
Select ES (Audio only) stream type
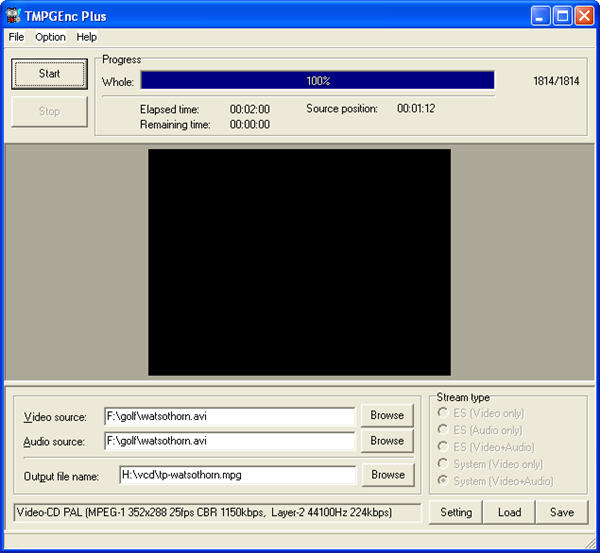point(480,430)
